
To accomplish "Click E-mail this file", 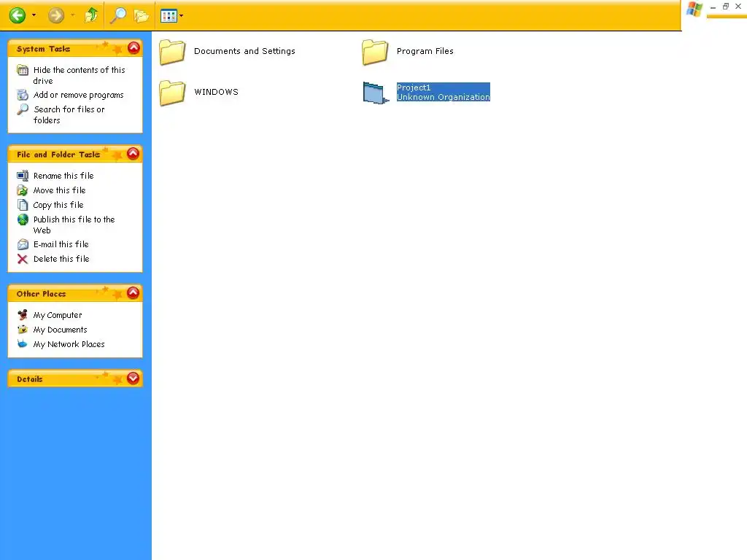I will click(x=61, y=244).
